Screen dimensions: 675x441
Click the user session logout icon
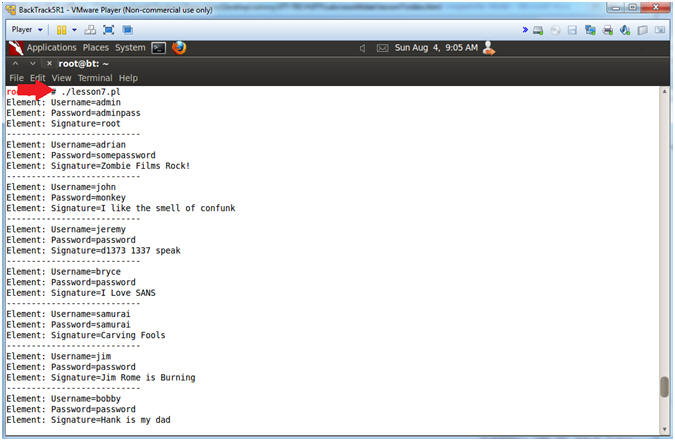coord(489,48)
